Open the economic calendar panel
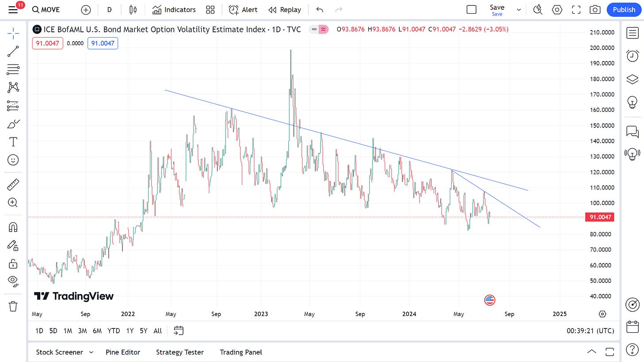Image resolution: width=644 pixels, height=362 pixels. (632, 328)
